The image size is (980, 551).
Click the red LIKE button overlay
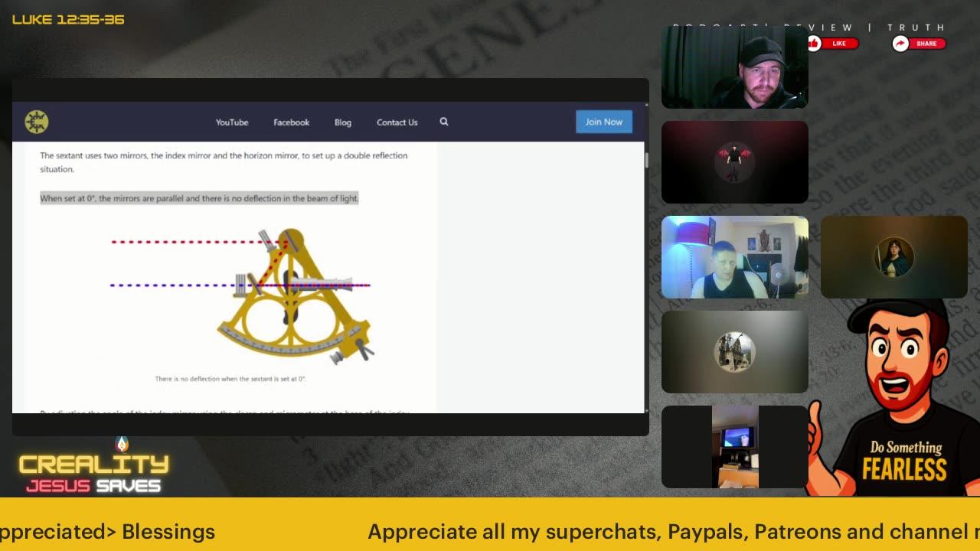coord(833,44)
